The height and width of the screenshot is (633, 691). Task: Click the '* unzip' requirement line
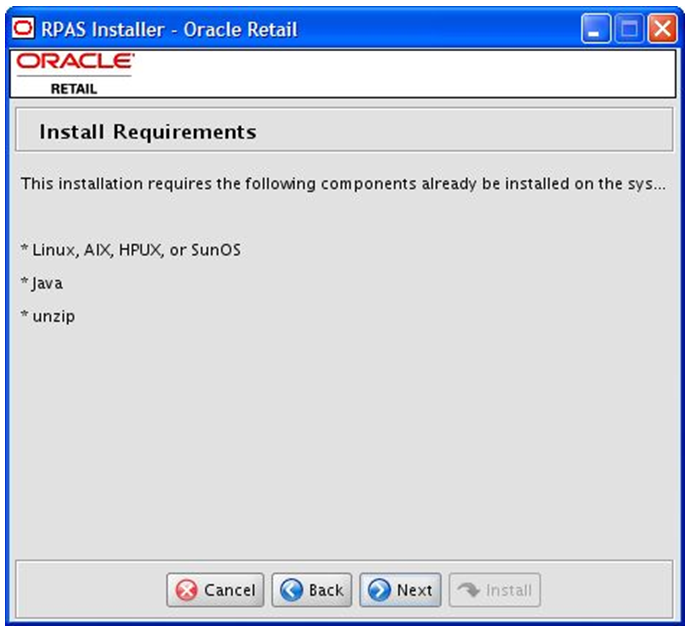point(48,316)
